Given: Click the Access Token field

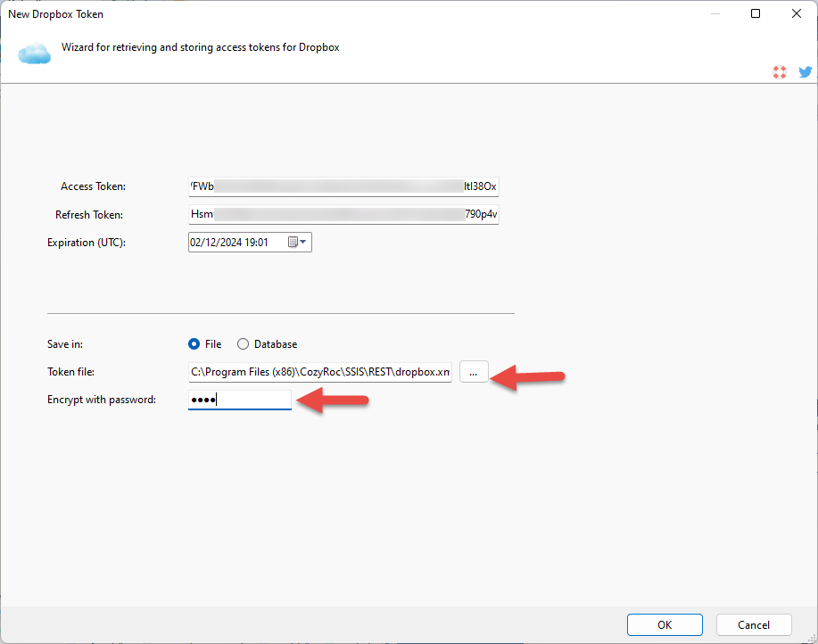Looking at the screenshot, I should (x=343, y=186).
